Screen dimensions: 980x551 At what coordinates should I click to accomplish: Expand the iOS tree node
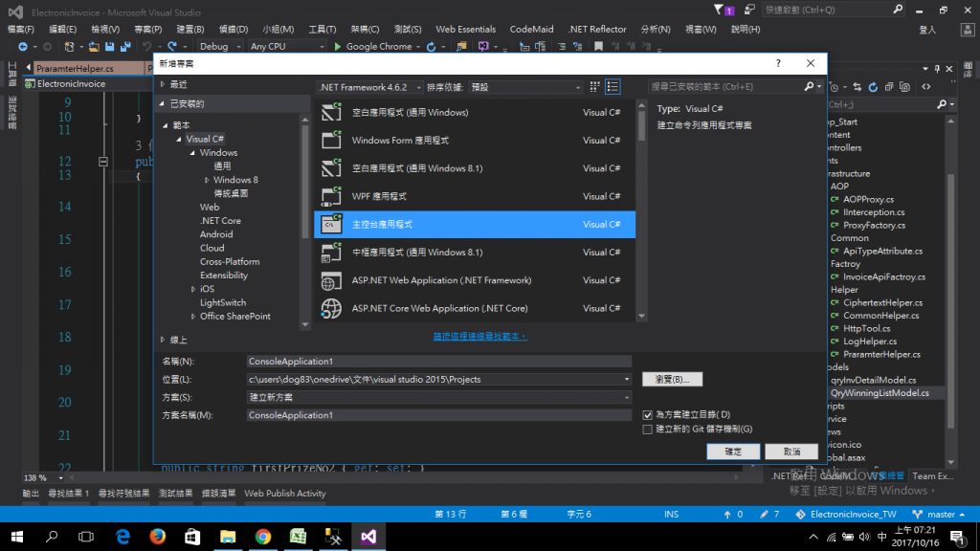(193, 289)
